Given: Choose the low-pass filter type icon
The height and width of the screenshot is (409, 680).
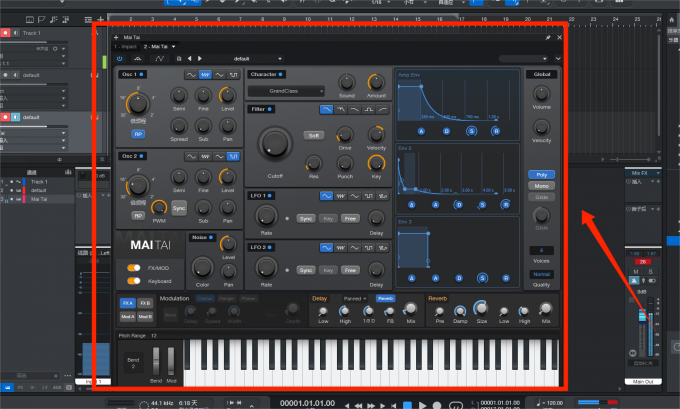Looking at the screenshot, I should tap(326, 109).
